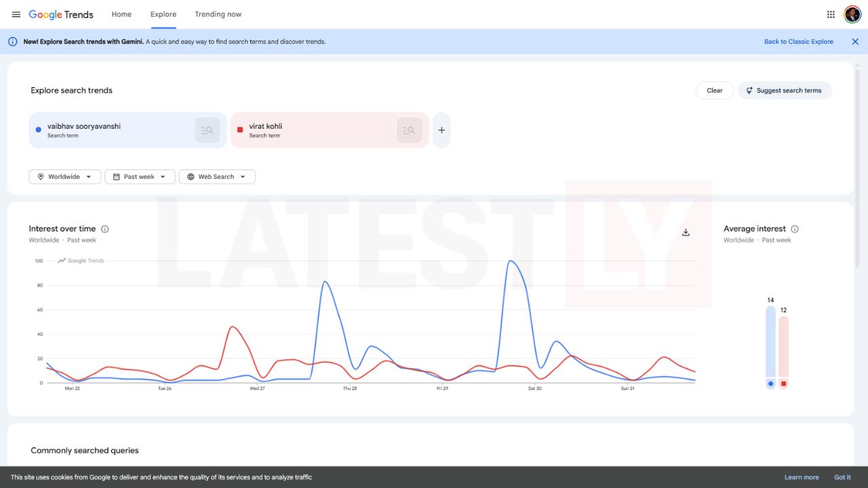Click the info icon in the Gemini banner
This screenshot has height=488, width=868.
pyautogui.click(x=12, y=41)
